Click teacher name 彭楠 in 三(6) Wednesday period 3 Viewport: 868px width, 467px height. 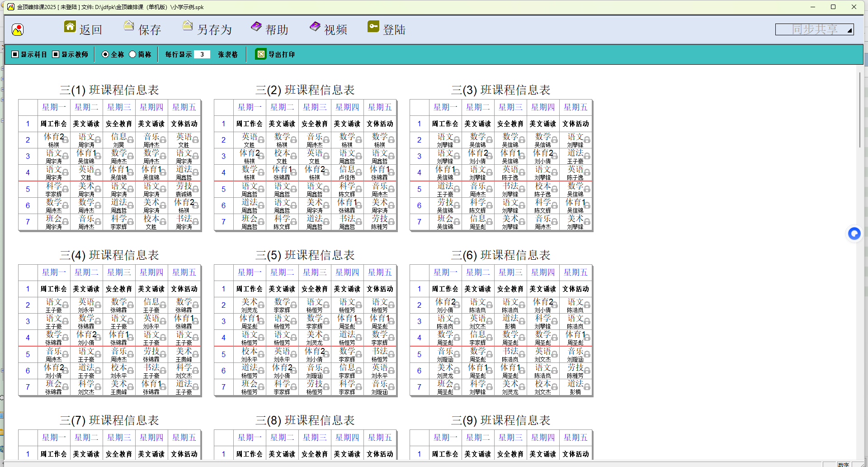pos(510,326)
